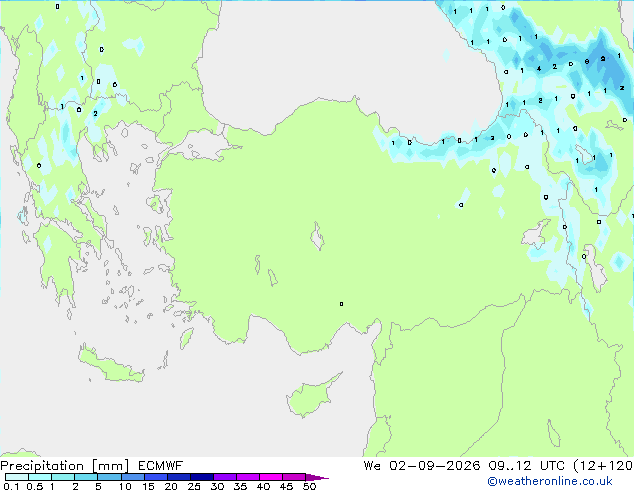Image resolution: width=634 pixels, height=490 pixels.
Task: Click the forecast date We 02-09-2026 label
Action: click(422, 466)
